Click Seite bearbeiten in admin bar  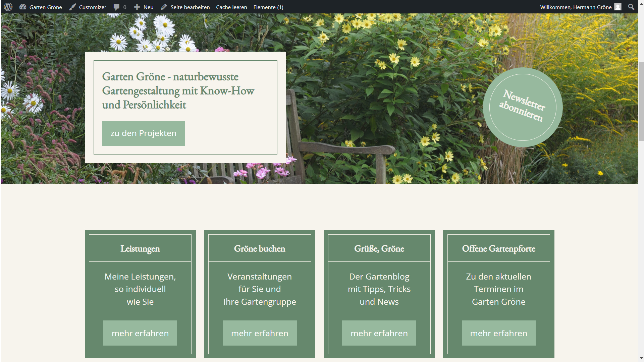pyautogui.click(x=185, y=7)
